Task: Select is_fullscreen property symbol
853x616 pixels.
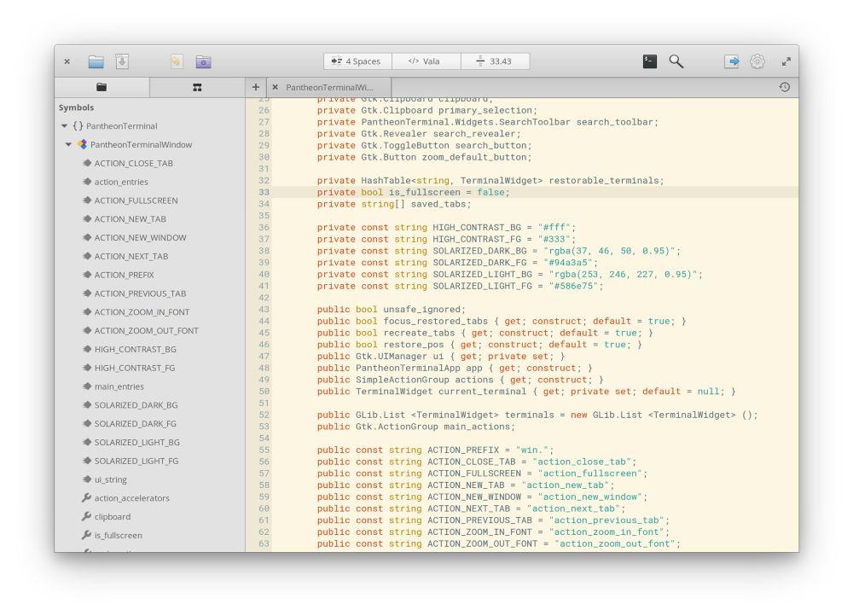Action: pyautogui.click(x=118, y=536)
